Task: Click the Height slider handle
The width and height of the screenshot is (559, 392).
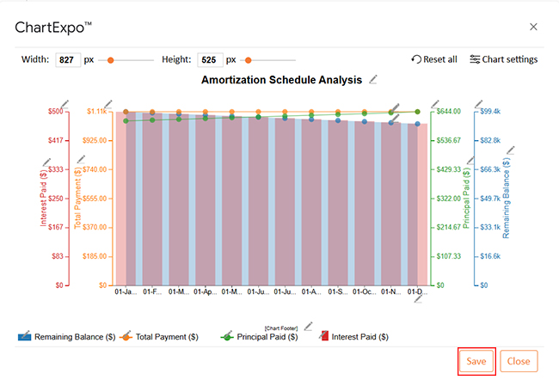Action: [x=248, y=60]
